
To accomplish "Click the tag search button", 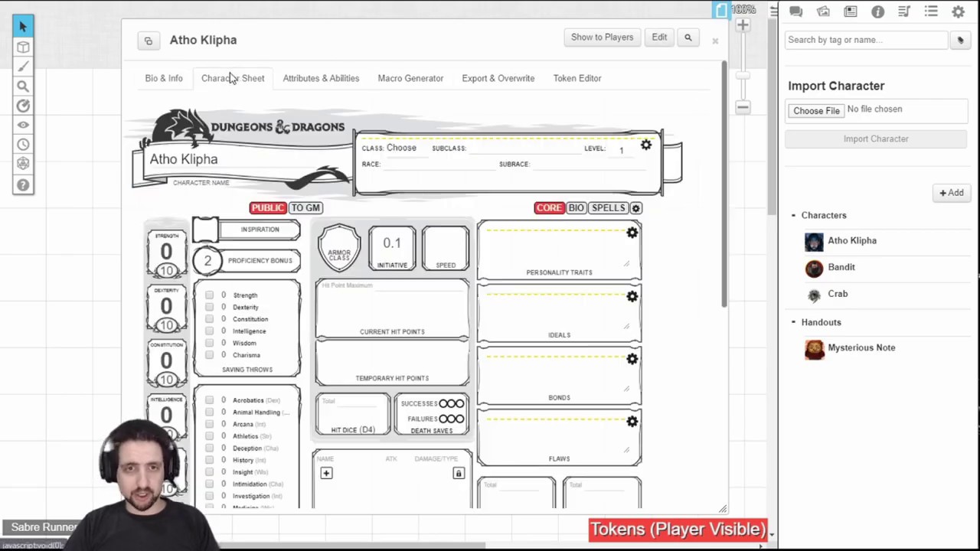I will [x=960, y=41].
